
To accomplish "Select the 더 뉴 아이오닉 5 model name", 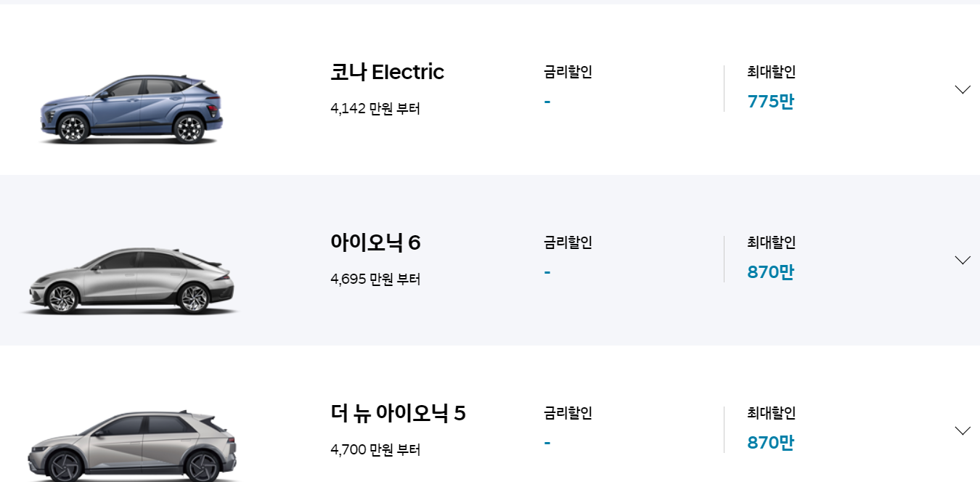I will (398, 413).
